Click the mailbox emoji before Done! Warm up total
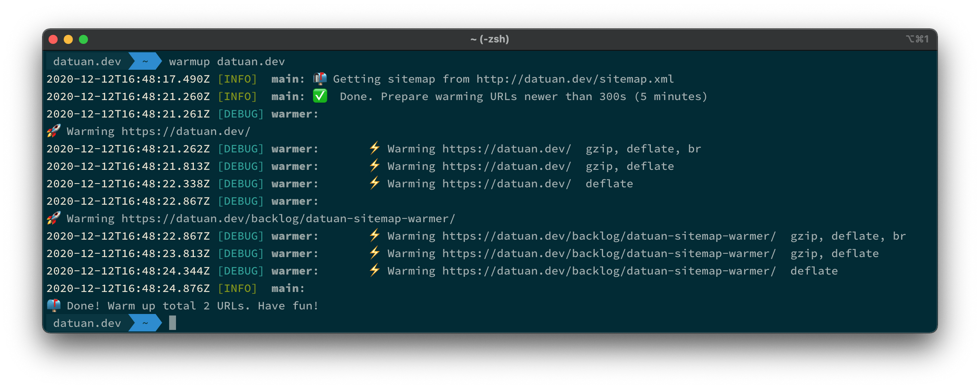 pos(53,305)
